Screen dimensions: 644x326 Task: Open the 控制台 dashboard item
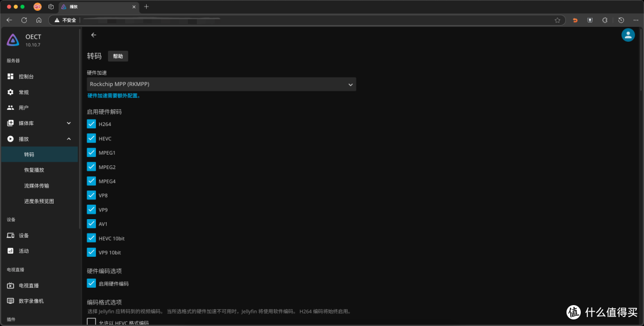(x=40, y=76)
